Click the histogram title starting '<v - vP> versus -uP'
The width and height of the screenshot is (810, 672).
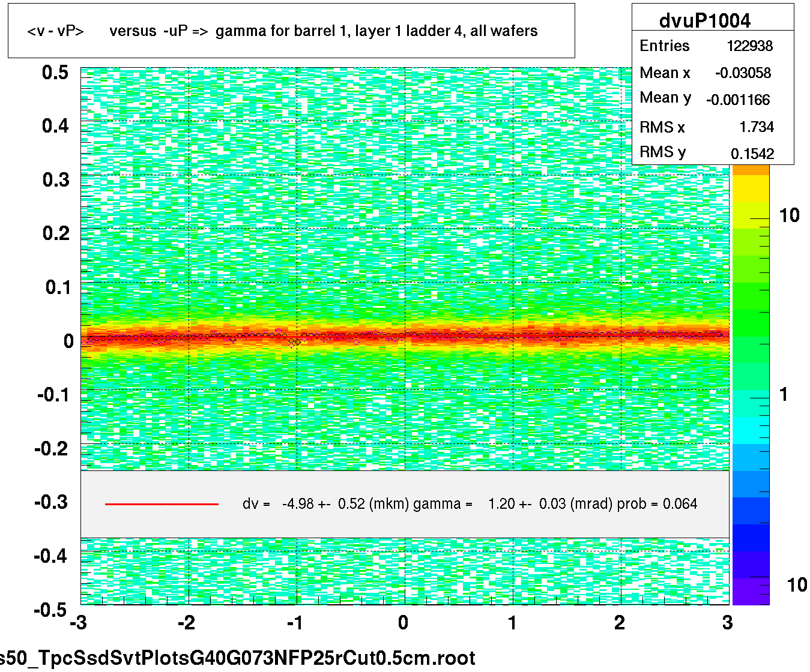pos(282,31)
